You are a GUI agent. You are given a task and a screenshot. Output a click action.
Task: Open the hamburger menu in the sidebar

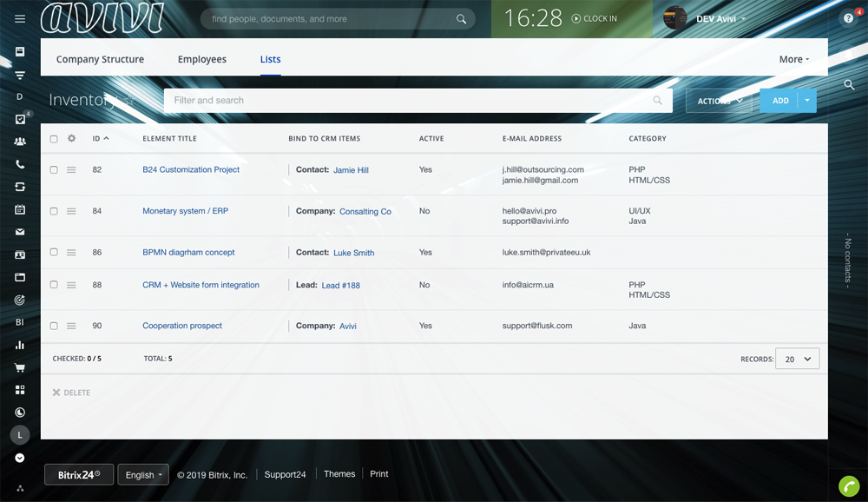tap(20, 18)
